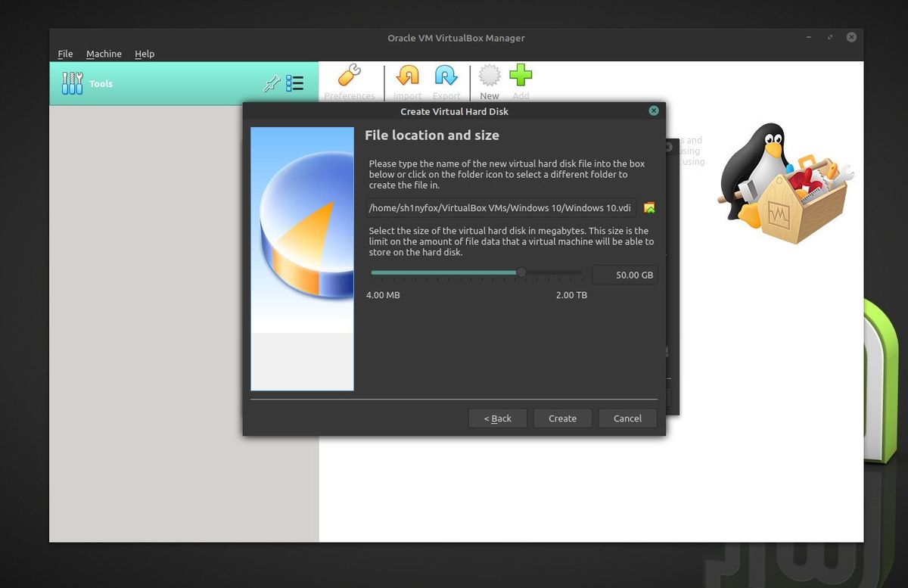Close the Create Virtual Hard Disk dialog

653,110
